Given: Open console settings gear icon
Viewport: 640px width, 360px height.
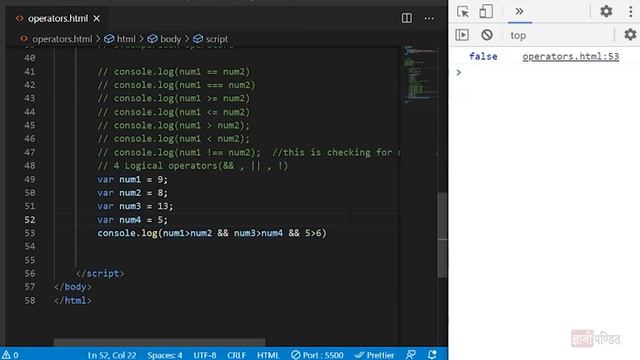Looking at the screenshot, I should click(x=630, y=35).
